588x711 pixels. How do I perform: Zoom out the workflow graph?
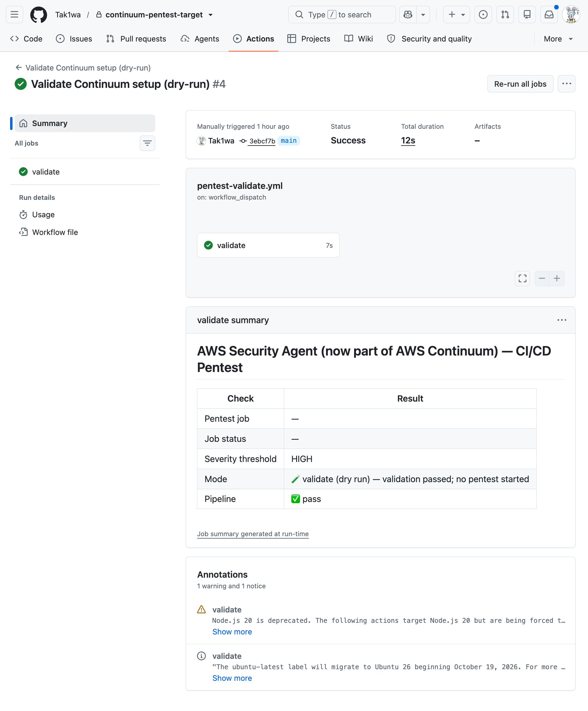pos(542,278)
